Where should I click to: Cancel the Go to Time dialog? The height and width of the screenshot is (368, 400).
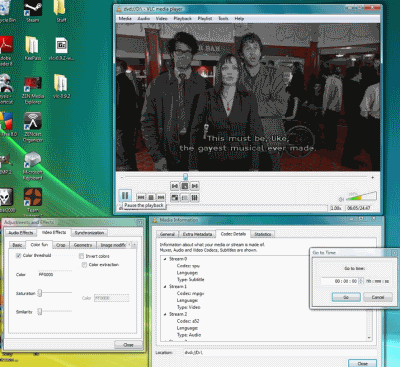(x=378, y=297)
